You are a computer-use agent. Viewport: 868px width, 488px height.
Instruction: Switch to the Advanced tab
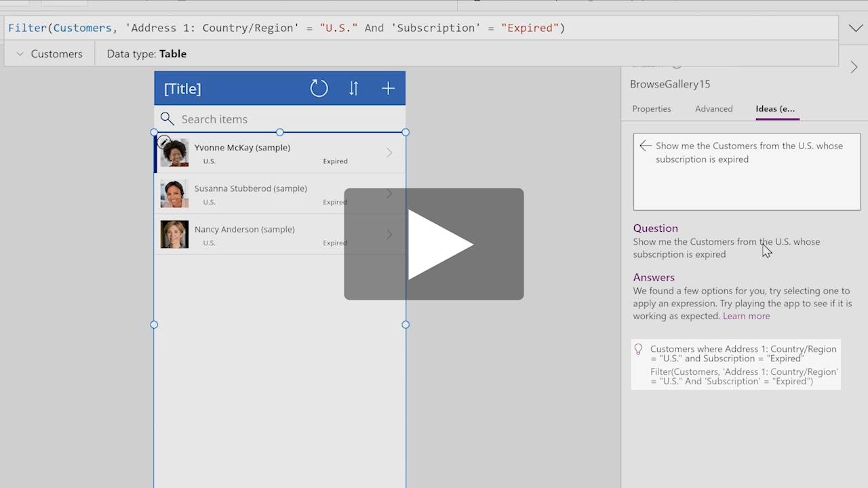pyautogui.click(x=713, y=109)
